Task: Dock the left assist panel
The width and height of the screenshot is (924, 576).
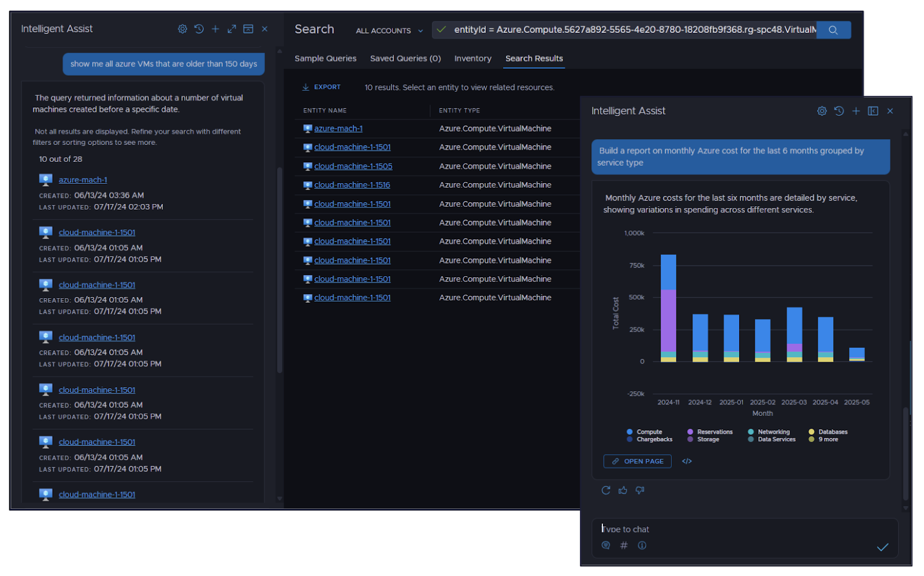Action: 248,29
